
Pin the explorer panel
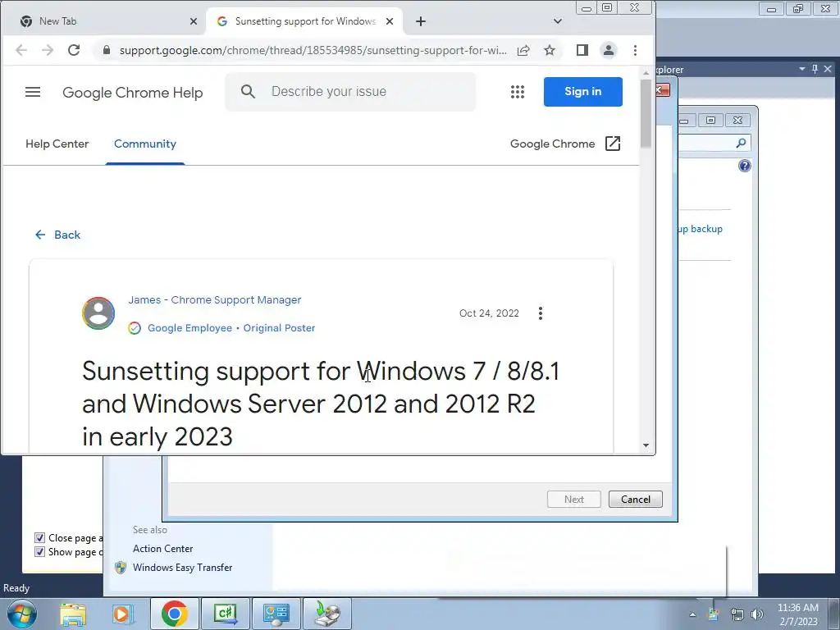click(815, 69)
